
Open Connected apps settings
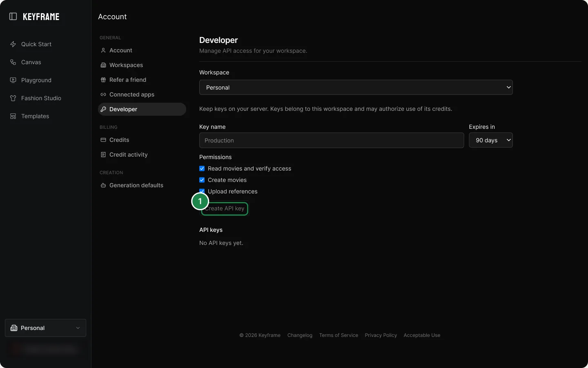(142, 94)
